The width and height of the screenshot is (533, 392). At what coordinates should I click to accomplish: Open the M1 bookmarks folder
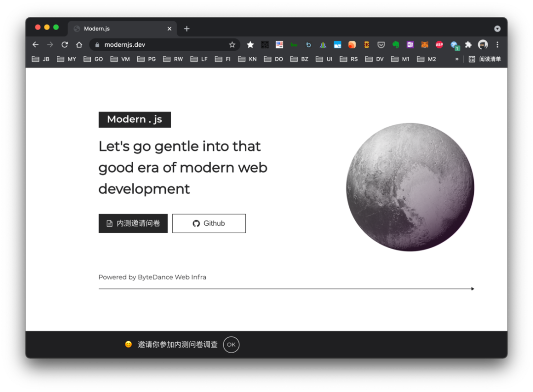[400, 59]
